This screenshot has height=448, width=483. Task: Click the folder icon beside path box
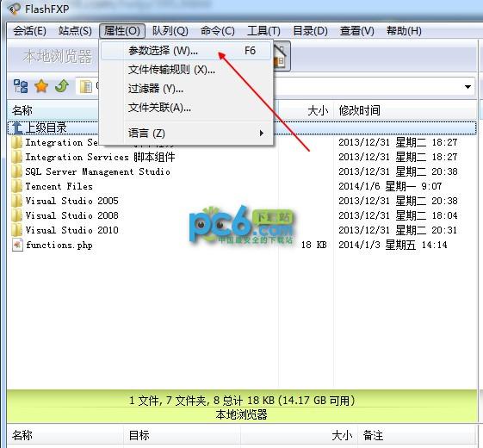pos(86,87)
